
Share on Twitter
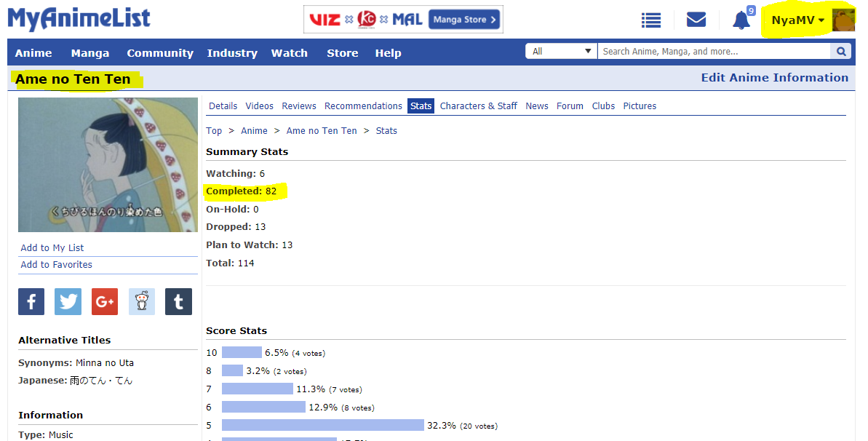pos(68,301)
